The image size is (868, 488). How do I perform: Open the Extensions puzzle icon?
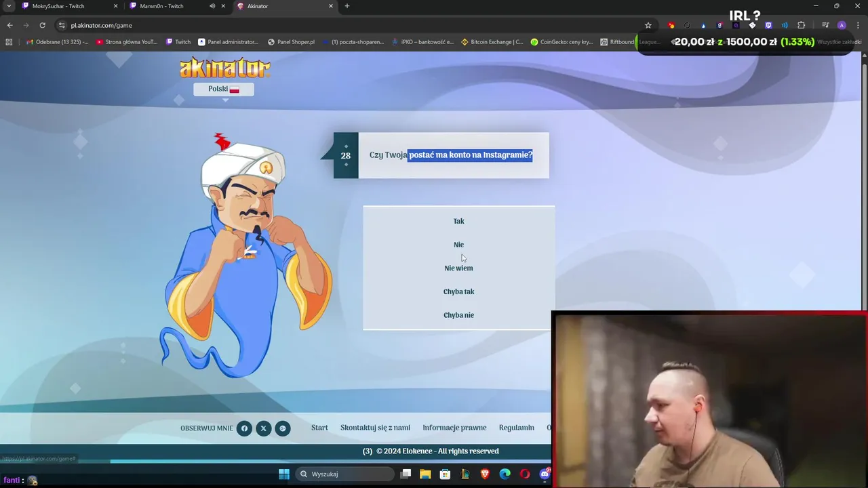point(802,25)
